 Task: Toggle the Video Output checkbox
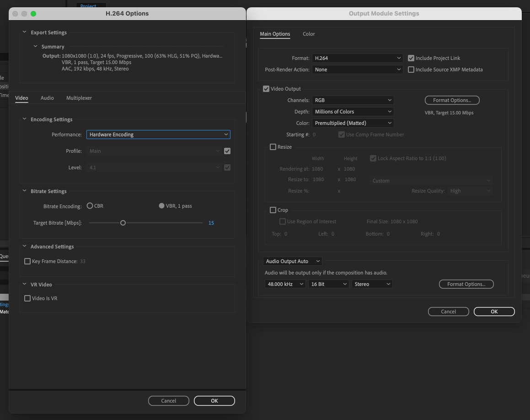266,89
